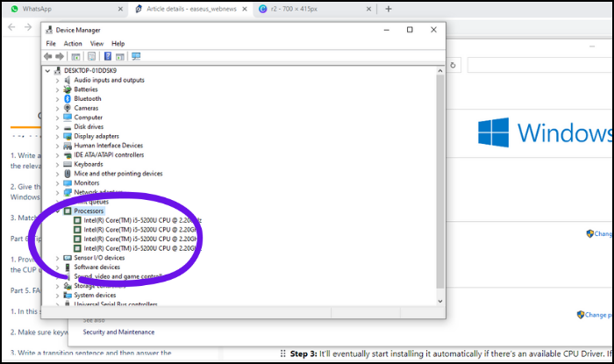614x364 pixels.
Task: Close the WhatsApp browser tab
Action: 120,9
